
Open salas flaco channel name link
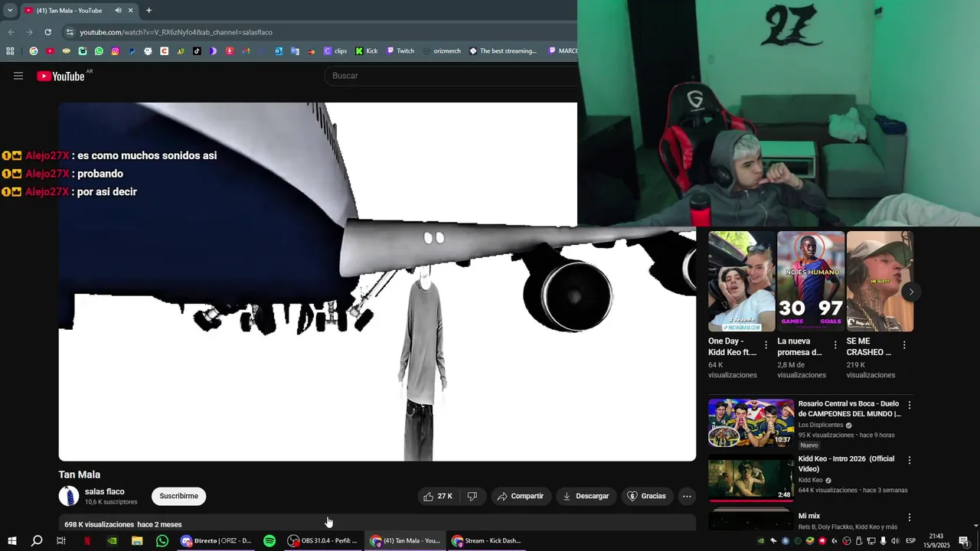click(x=105, y=491)
